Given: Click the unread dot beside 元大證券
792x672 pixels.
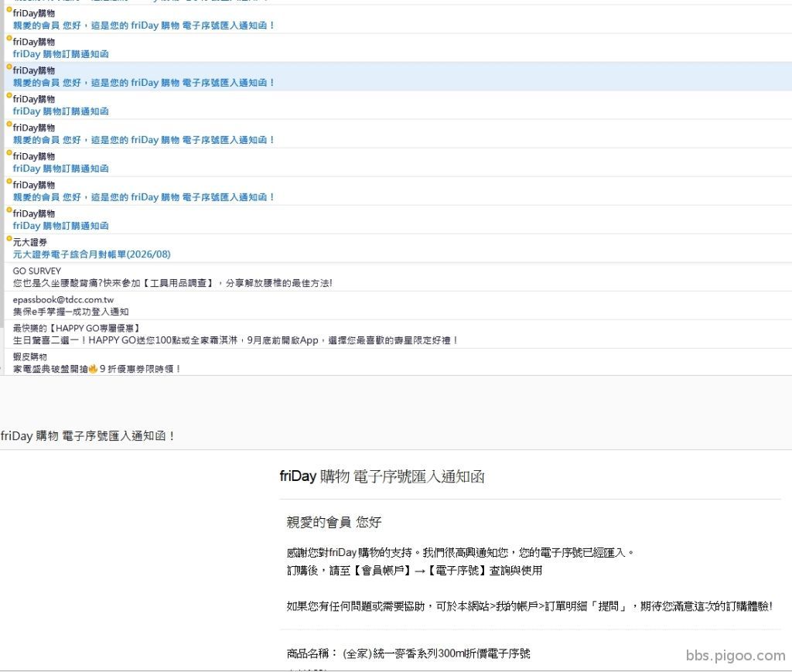Looking at the screenshot, I should coord(9,238).
